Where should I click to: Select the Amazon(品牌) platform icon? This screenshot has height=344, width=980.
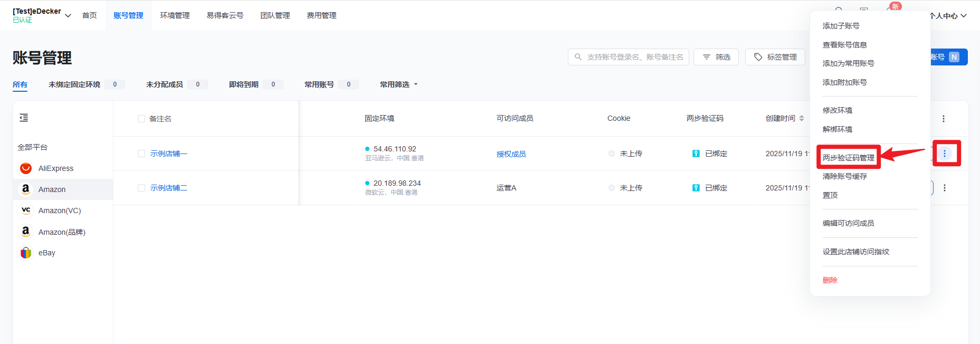(x=26, y=232)
